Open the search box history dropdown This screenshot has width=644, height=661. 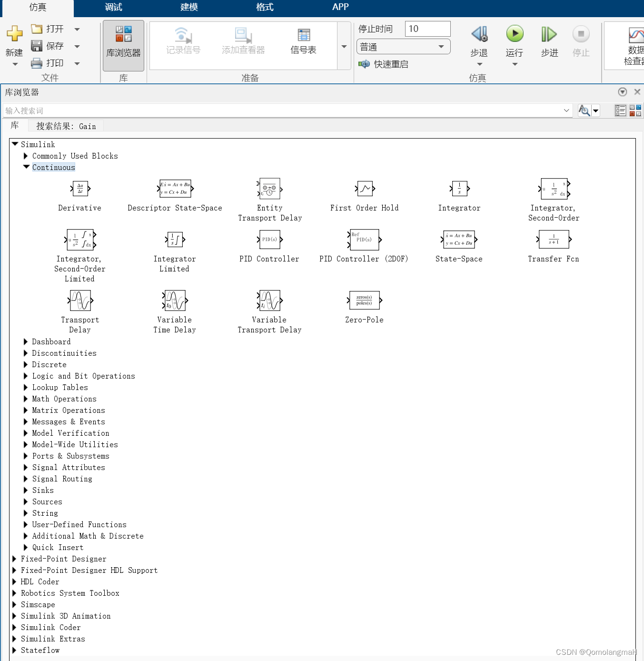click(566, 110)
